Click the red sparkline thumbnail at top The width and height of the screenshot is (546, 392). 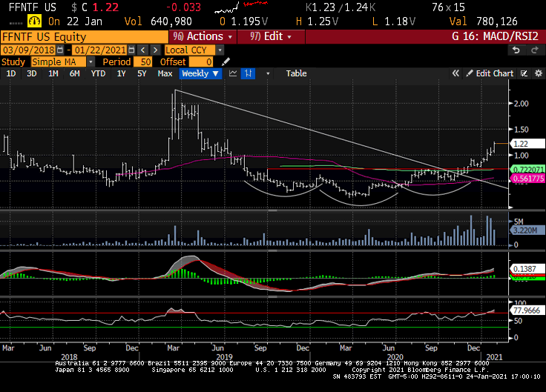pos(256,4)
